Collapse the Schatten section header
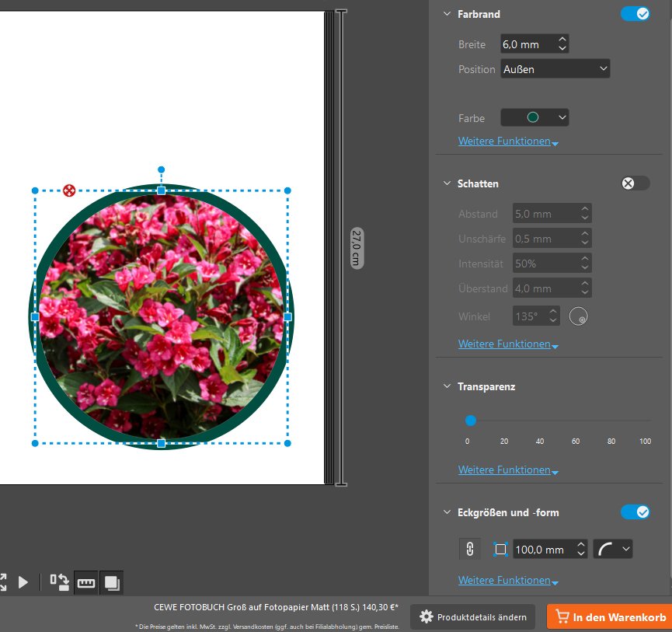The height and width of the screenshot is (632, 672). (x=447, y=183)
